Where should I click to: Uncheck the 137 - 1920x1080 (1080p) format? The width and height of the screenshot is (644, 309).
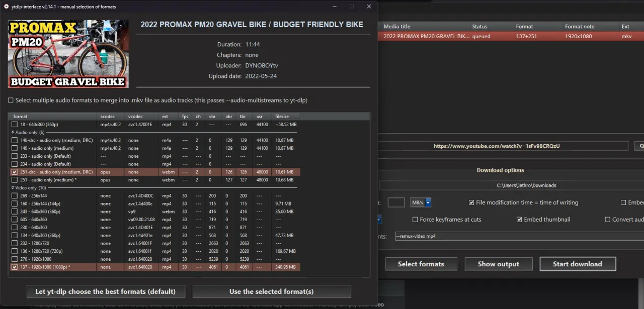(x=15, y=267)
